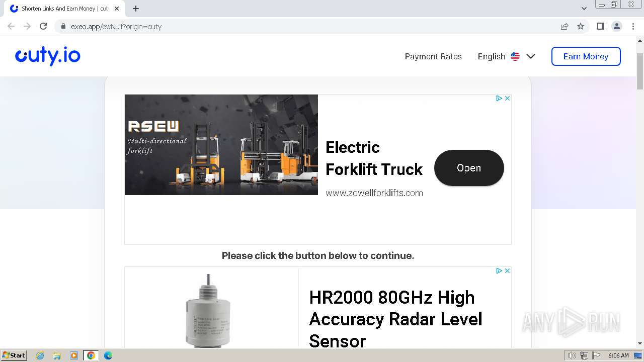The image size is (644, 362).
Task: Click the Please click the button below text
Action: (318, 255)
